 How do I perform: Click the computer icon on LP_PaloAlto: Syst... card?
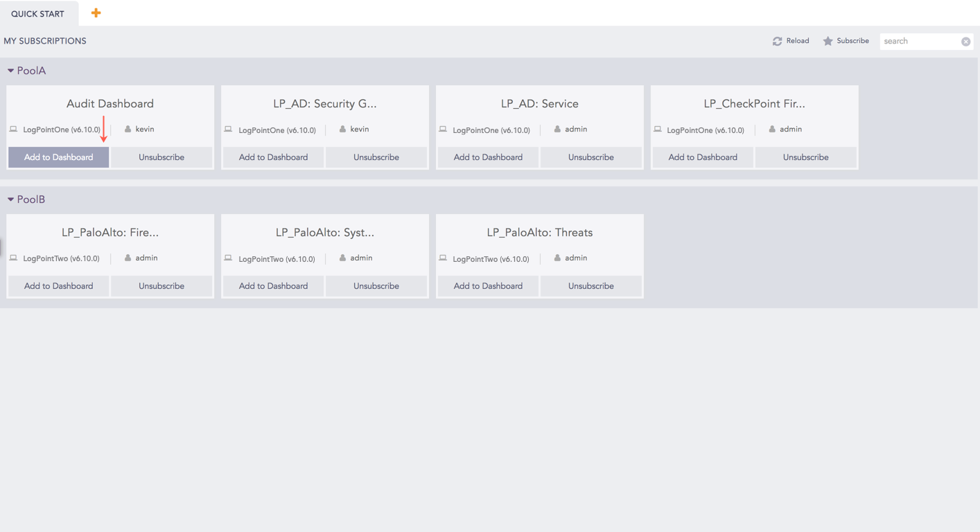pos(228,258)
